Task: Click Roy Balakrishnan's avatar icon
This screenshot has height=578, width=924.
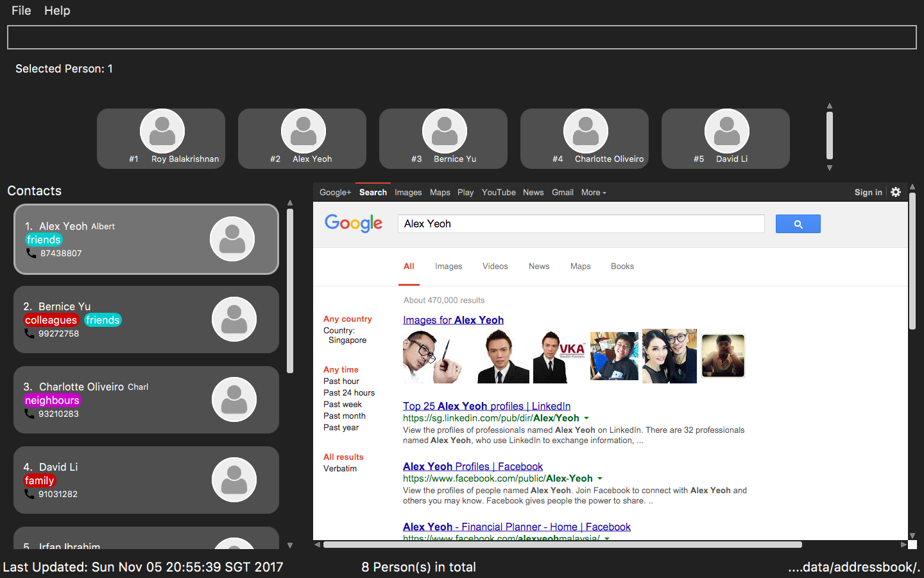Action: coord(162,131)
